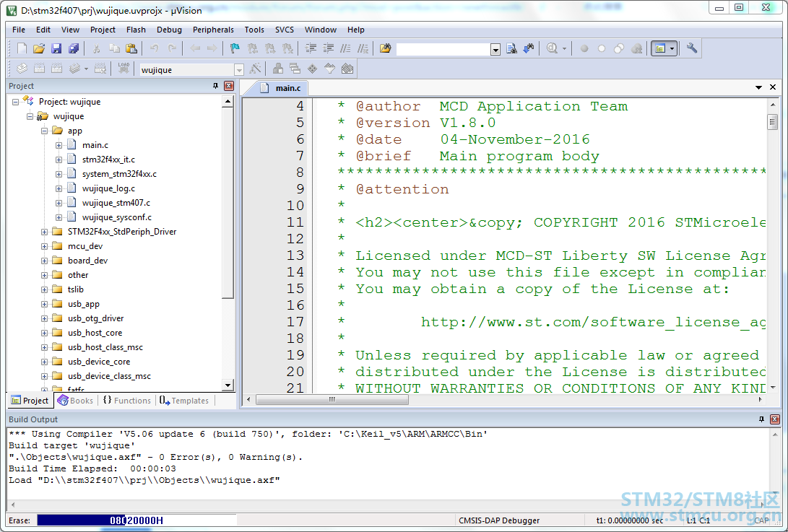Insert a bookmark with the flag icon
This screenshot has width=788, height=532.
[x=235, y=49]
